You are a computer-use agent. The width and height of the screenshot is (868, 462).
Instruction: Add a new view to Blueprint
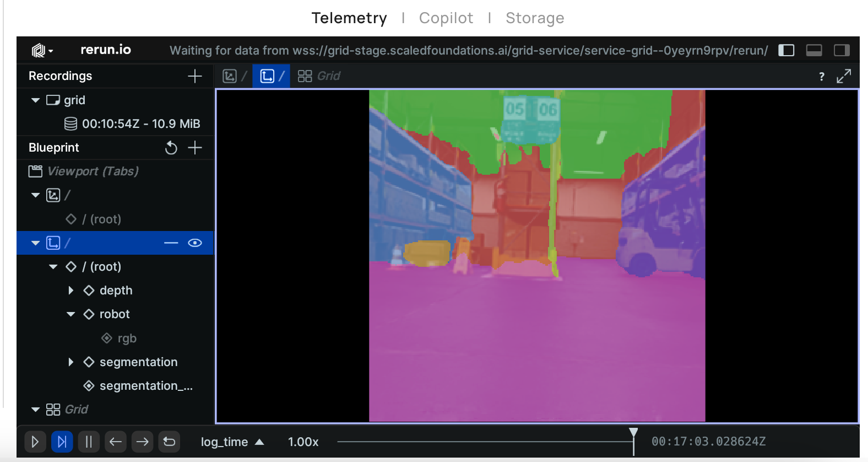195,148
